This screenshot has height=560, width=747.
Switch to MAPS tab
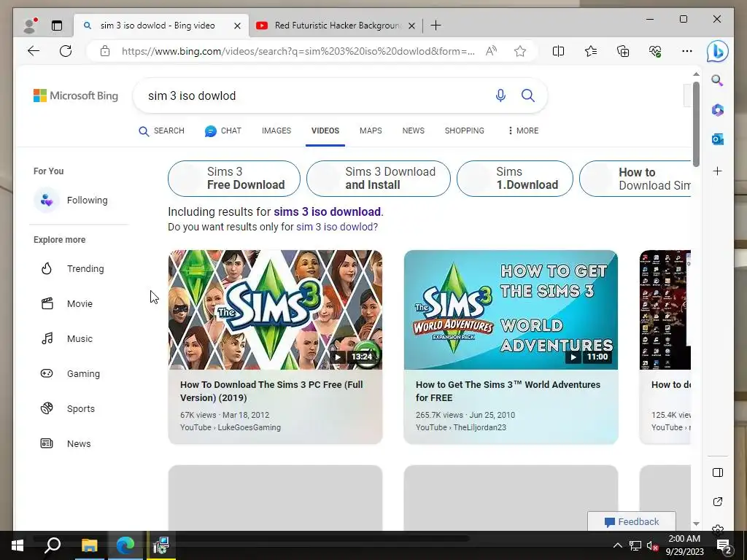[371, 131]
